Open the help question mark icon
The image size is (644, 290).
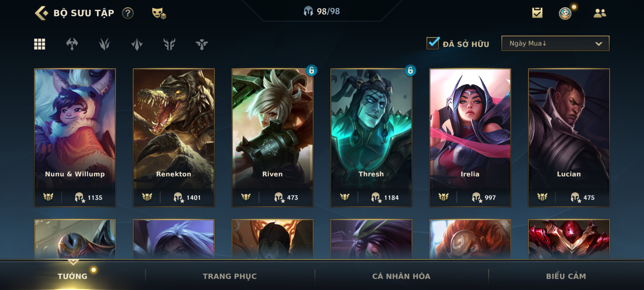[128, 13]
